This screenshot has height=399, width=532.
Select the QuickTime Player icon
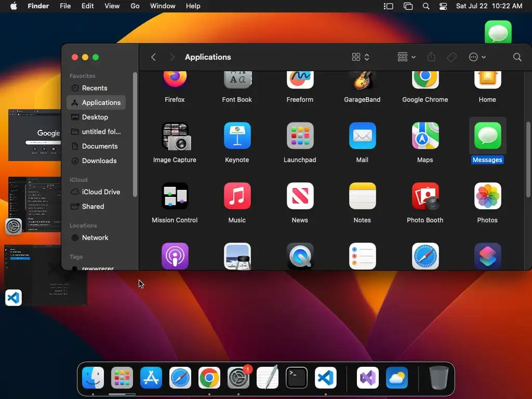click(x=300, y=256)
